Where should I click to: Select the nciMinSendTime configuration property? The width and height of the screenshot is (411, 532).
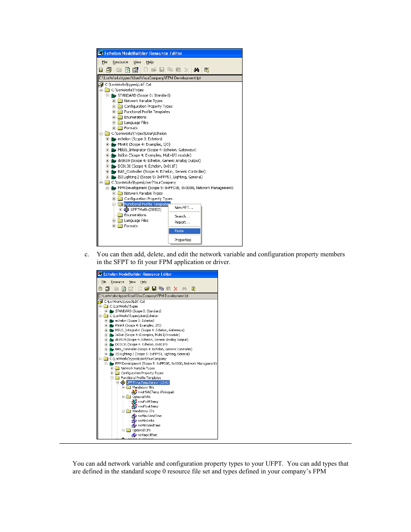tap(149, 425)
